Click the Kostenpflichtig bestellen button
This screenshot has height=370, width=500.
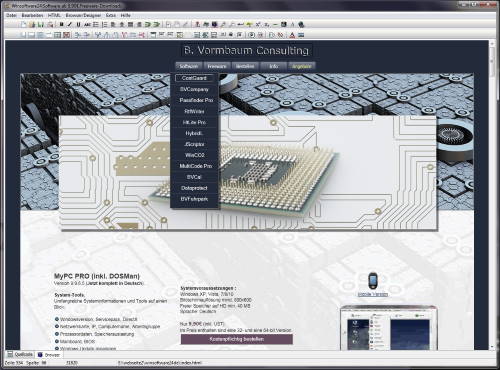click(x=237, y=339)
